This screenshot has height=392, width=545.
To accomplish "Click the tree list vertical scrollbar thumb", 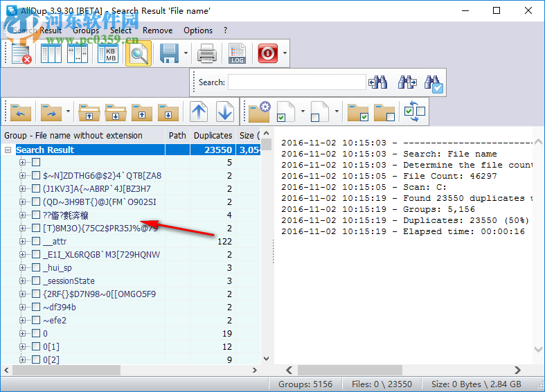I will tap(266, 145).
